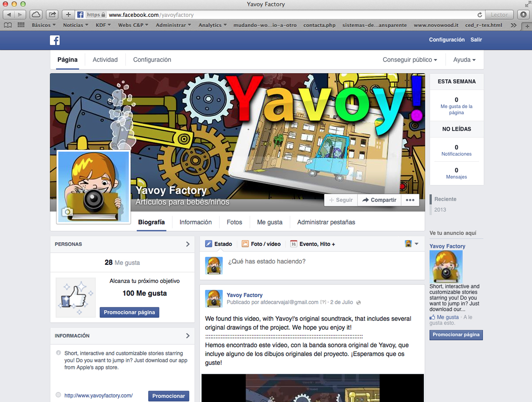Select the Información profile tab
This screenshot has width=532, height=402.
point(196,222)
